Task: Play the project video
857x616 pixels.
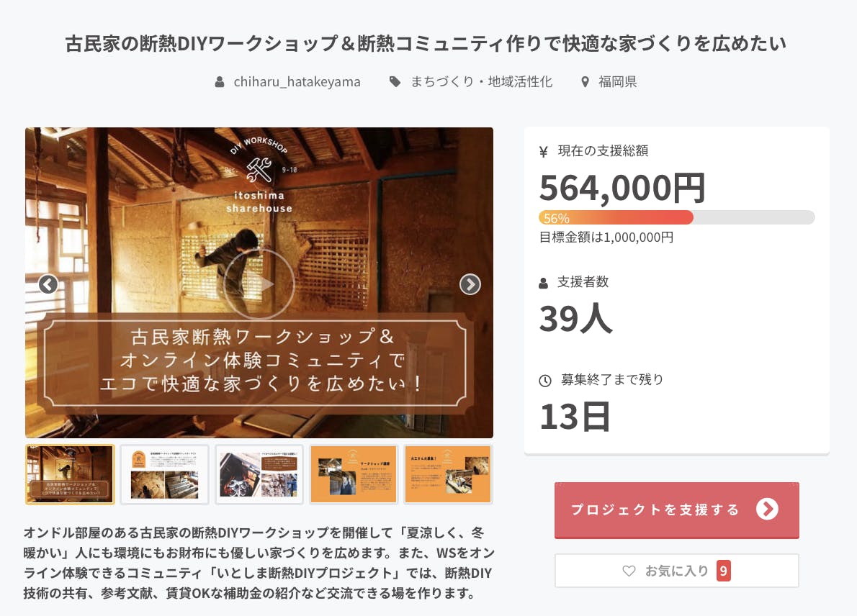Action: pyautogui.click(x=259, y=284)
